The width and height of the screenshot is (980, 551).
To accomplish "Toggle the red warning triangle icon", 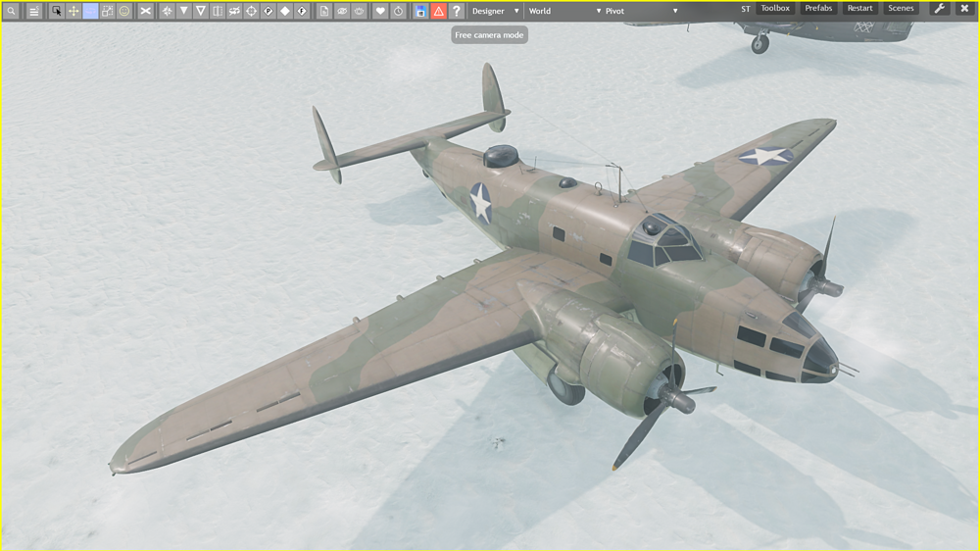I will click(x=438, y=11).
